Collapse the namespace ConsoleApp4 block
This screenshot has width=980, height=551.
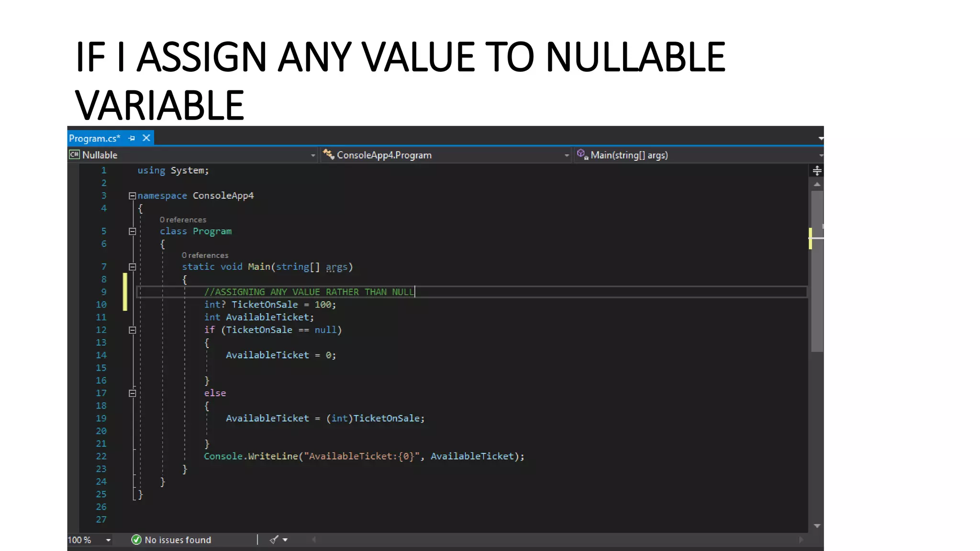point(133,196)
